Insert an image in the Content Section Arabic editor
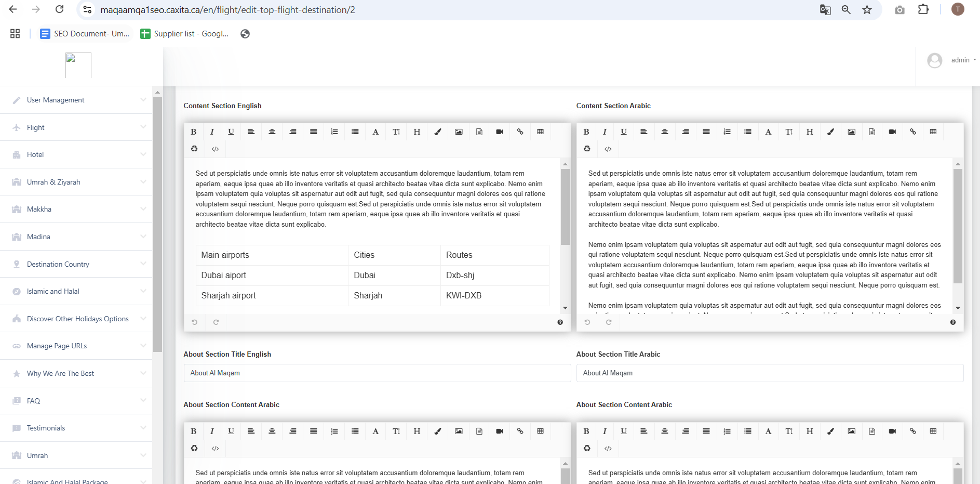The image size is (980, 484). click(x=851, y=132)
